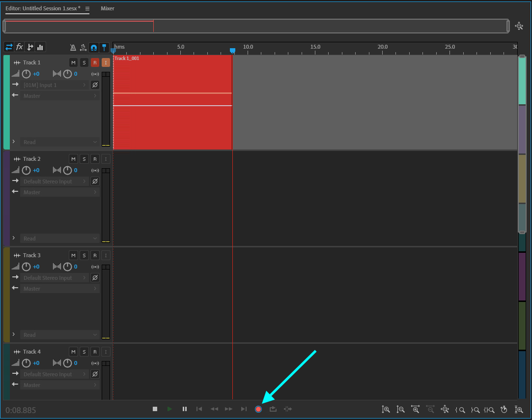Open Track 4 Default Stereo Input dropdown
Image resolution: width=532 pixels, height=420 pixels.
[x=55, y=374]
